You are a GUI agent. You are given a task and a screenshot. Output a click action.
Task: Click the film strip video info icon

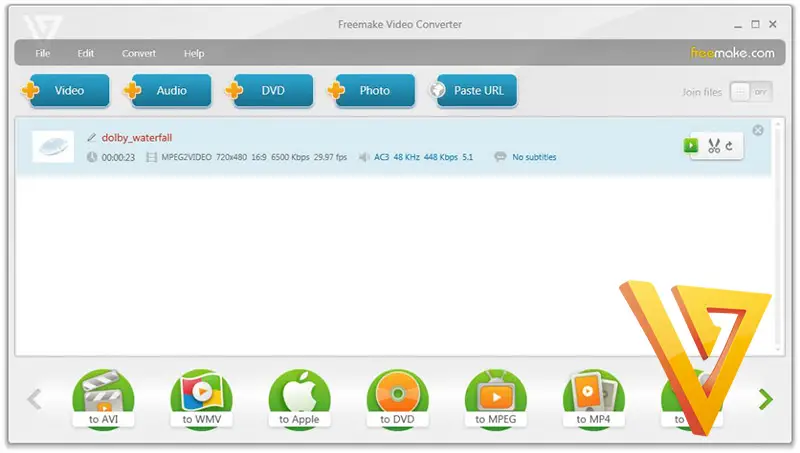click(152, 157)
